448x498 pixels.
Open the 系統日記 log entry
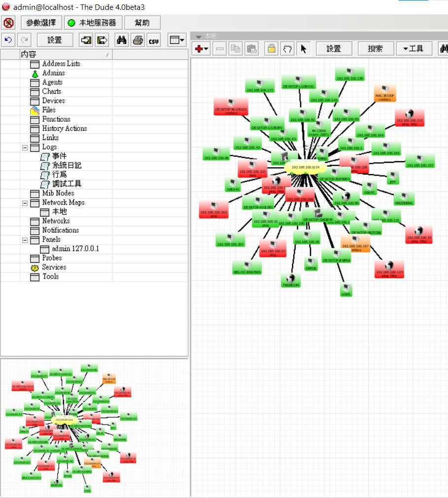point(67,165)
